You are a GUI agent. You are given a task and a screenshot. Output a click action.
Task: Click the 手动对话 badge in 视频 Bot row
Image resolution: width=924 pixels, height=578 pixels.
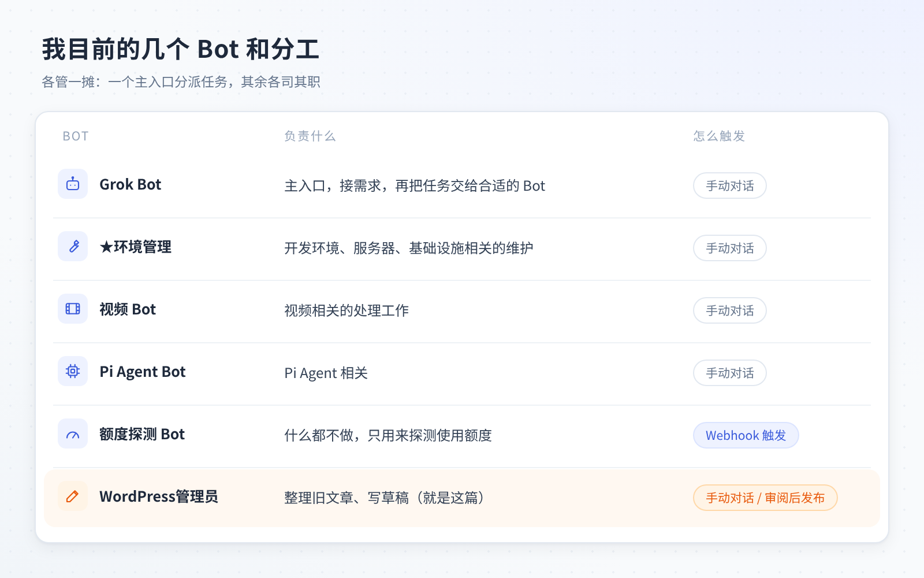point(730,310)
